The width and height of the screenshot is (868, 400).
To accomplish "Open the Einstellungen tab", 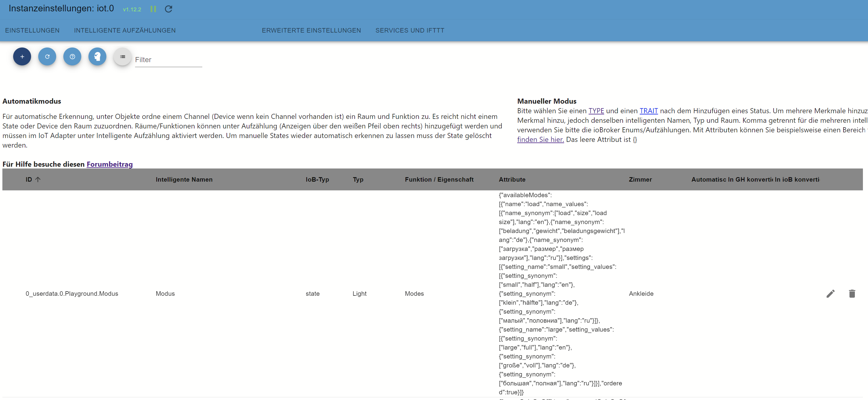I will 32,30.
